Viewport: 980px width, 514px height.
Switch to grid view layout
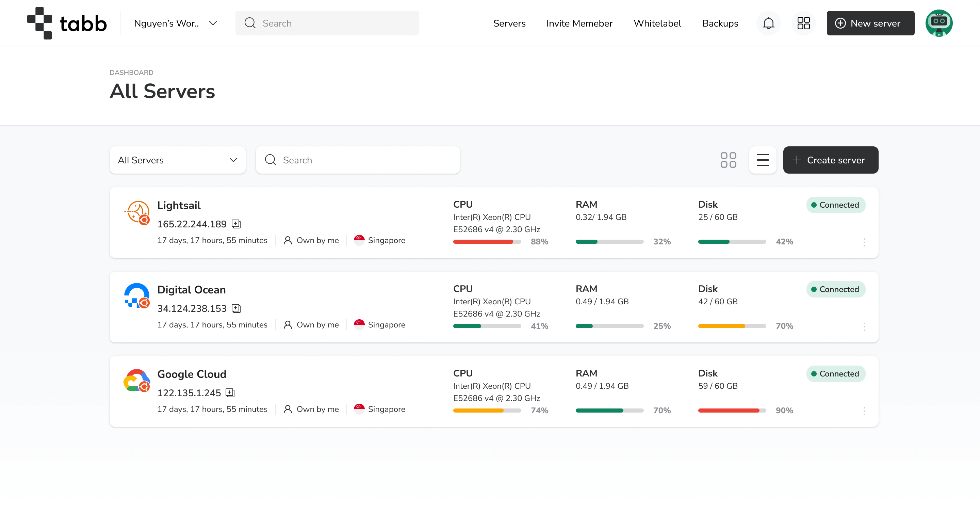click(728, 160)
